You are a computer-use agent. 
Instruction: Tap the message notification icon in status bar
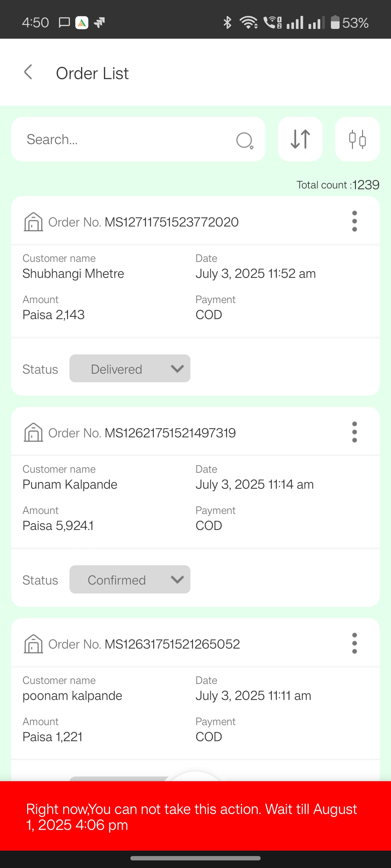[x=64, y=23]
